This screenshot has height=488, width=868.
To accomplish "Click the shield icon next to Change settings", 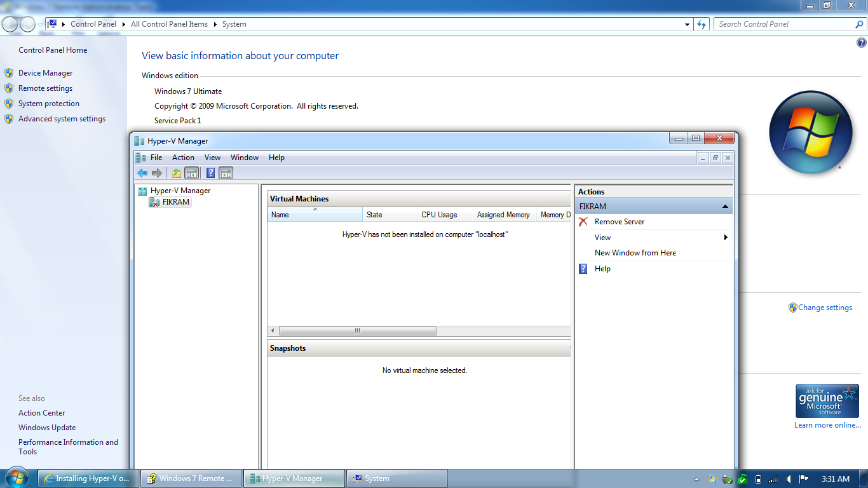I will [792, 308].
